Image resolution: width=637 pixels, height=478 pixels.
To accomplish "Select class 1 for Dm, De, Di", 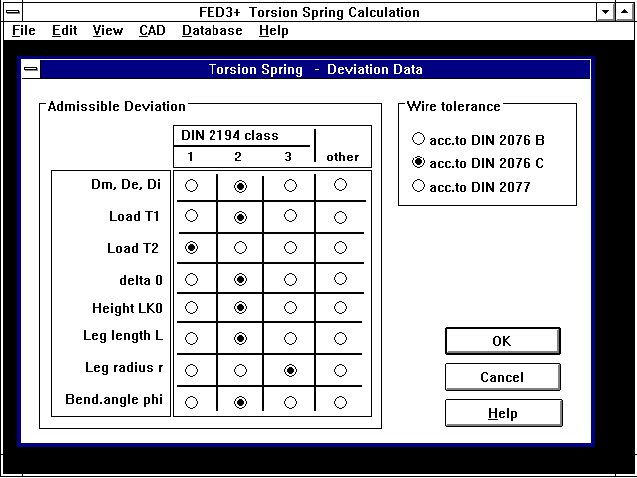I will click(x=192, y=185).
